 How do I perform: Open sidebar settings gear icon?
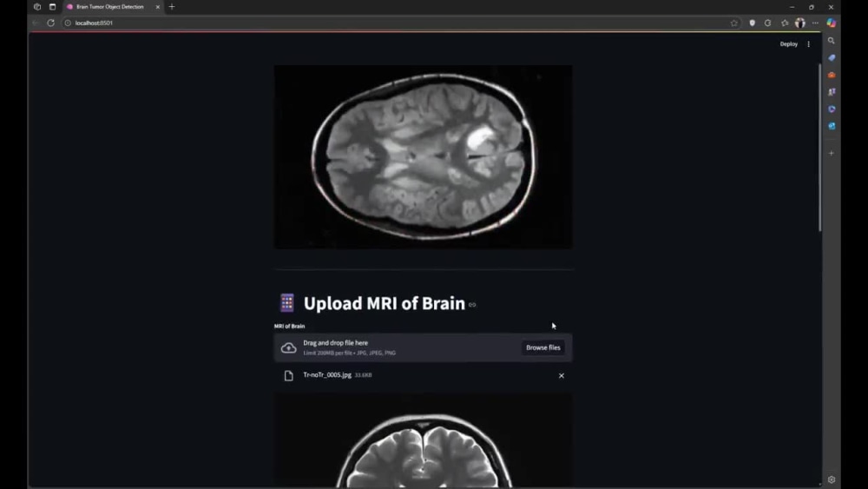[x=831, y=479]
